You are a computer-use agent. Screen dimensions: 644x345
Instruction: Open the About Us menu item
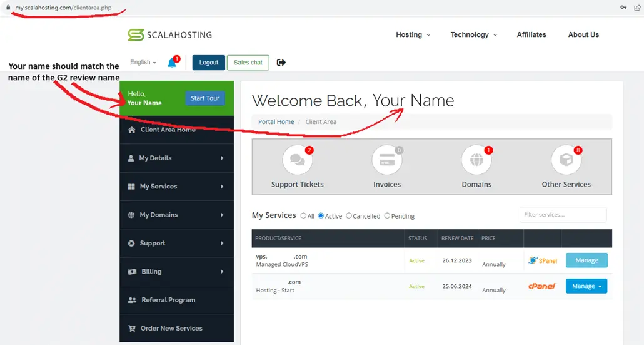click(583, 35)
